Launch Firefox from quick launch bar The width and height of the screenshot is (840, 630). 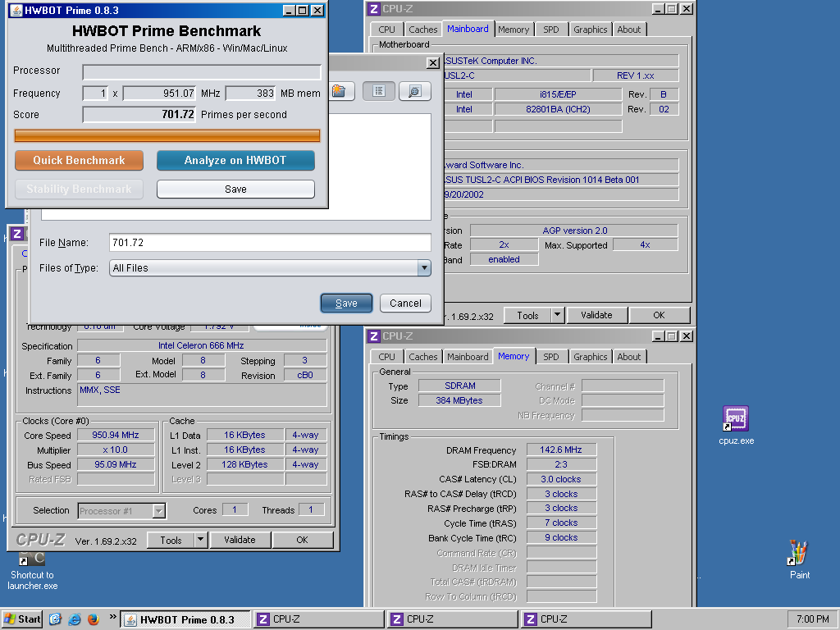pos(94,619)
